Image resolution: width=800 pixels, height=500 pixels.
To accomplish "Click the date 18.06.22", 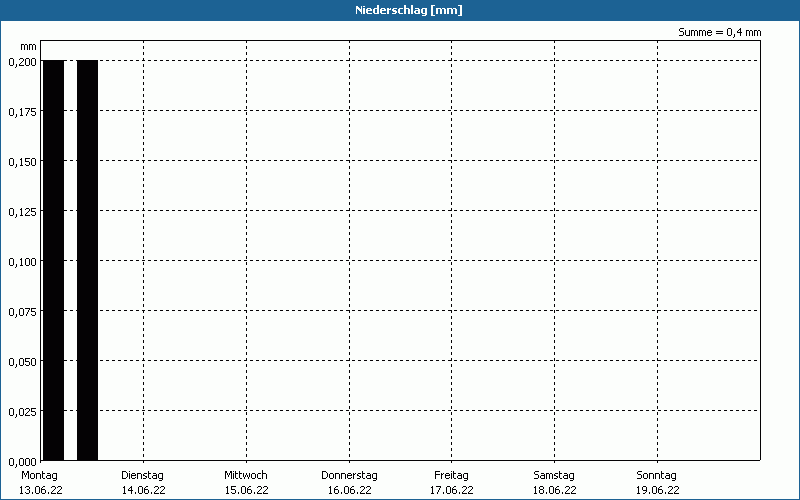I will (555, 490).
